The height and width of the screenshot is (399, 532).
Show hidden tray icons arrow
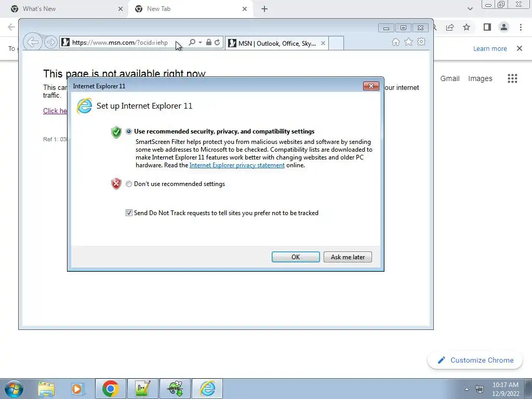[467, 389]
